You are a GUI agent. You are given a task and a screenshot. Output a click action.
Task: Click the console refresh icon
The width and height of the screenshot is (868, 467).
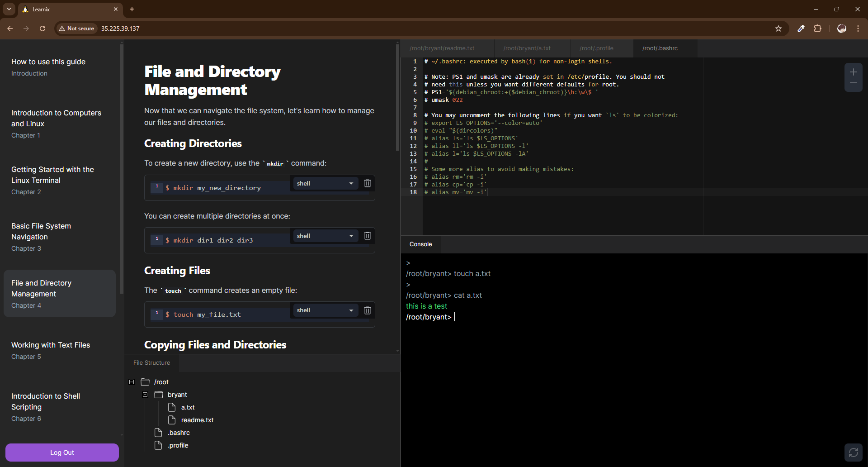853,452
